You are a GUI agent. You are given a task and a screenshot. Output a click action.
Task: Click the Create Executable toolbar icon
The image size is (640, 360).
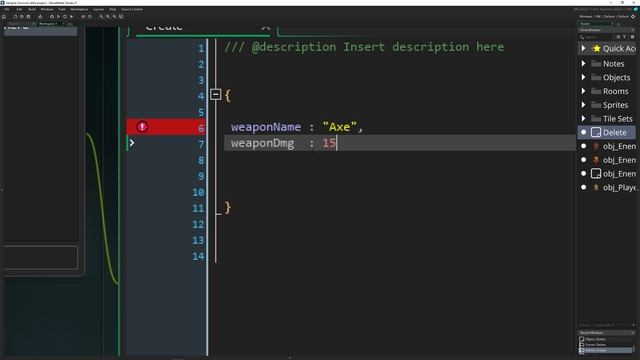click(40, 16)
